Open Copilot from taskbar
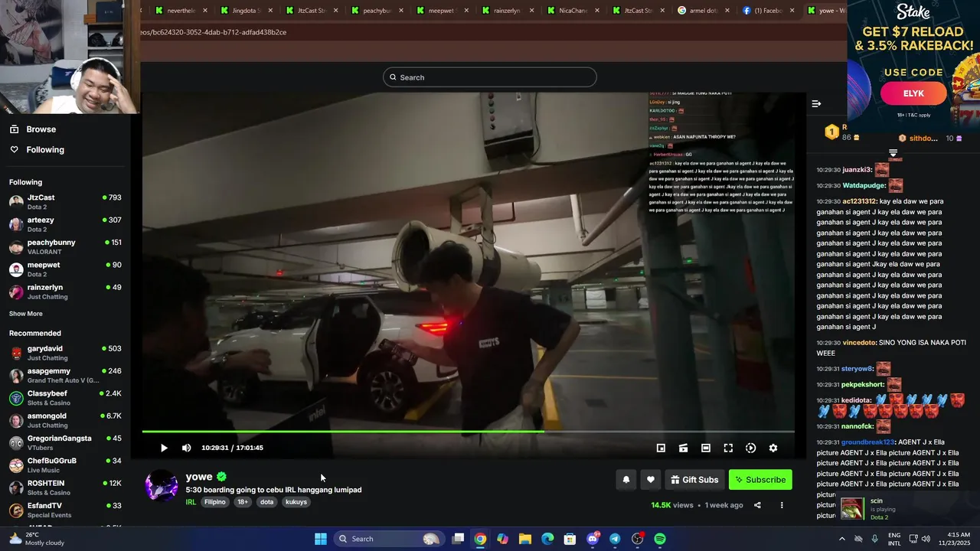This screenshot has width=980, height=551. point(502,539)
